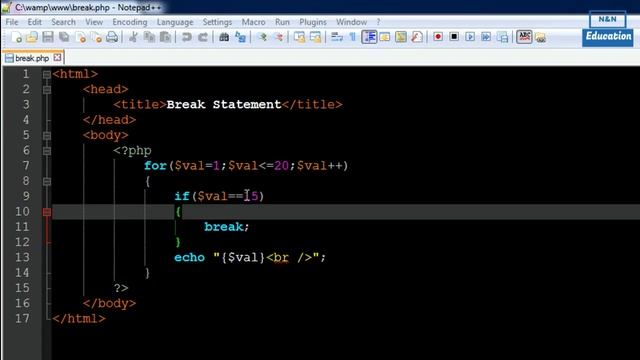Toggle synchronize vertical scrolling icon
Viewport: 640px width, 360px height.
click(299, 38)
